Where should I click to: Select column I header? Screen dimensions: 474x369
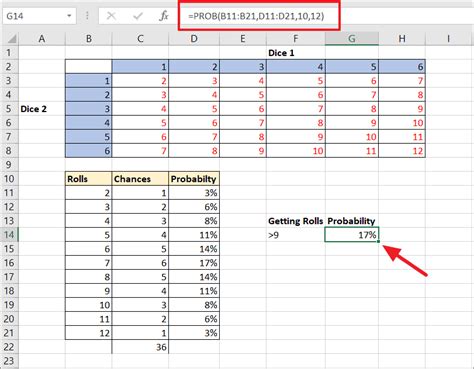click(449, 39)
